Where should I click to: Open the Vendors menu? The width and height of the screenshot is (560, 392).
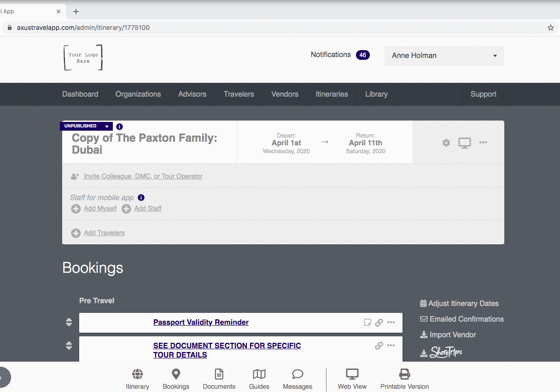(285, 94)
